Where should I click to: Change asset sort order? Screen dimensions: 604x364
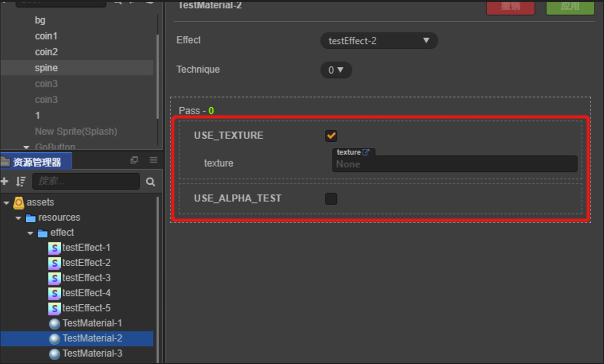[x=20, y=181]
